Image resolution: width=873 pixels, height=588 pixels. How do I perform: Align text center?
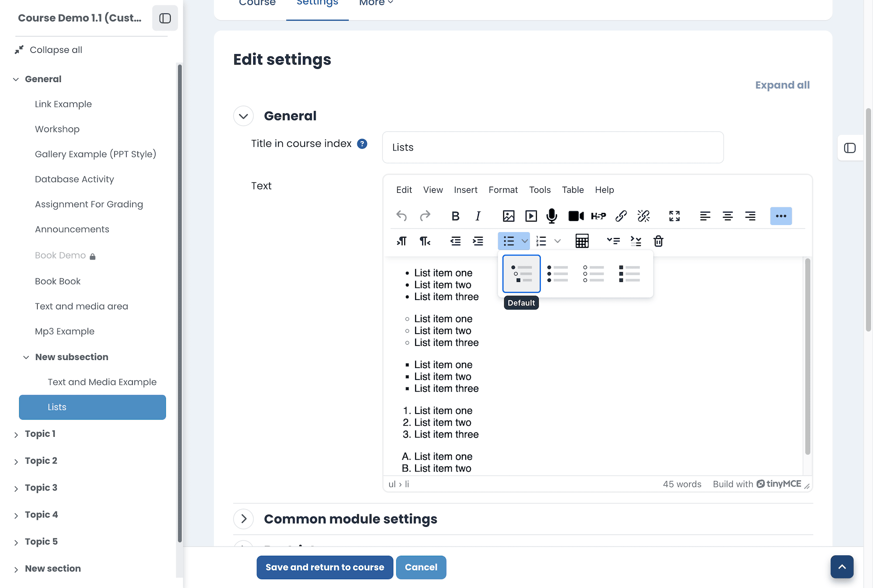pos(728,216)
